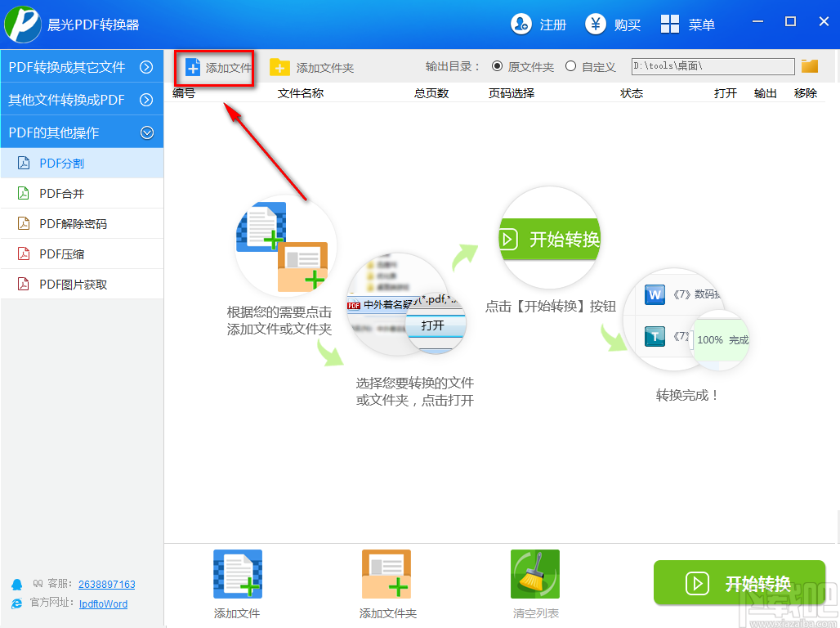Select the 自定义 radio button

click(570, 66)
